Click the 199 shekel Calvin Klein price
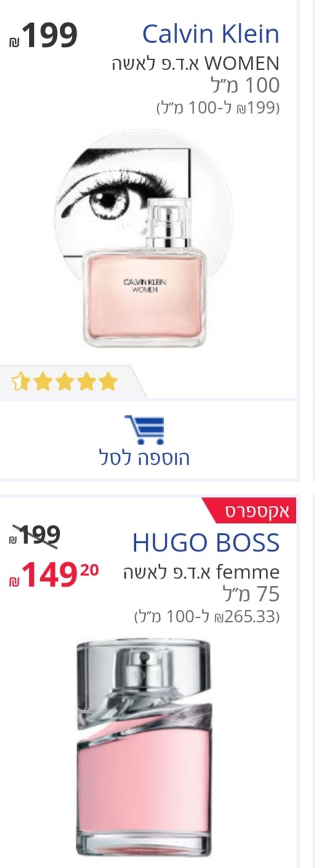 (x=44, y=35)
